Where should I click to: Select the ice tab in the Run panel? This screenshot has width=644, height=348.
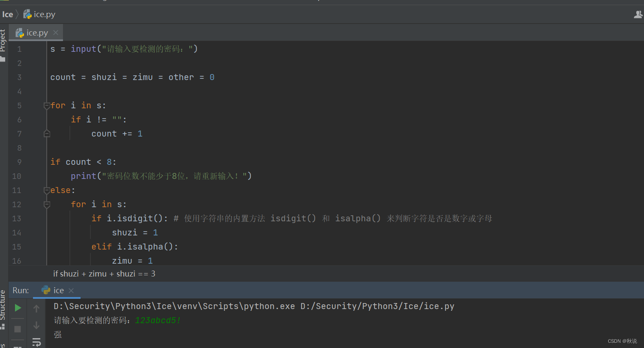tap(57, 290)
